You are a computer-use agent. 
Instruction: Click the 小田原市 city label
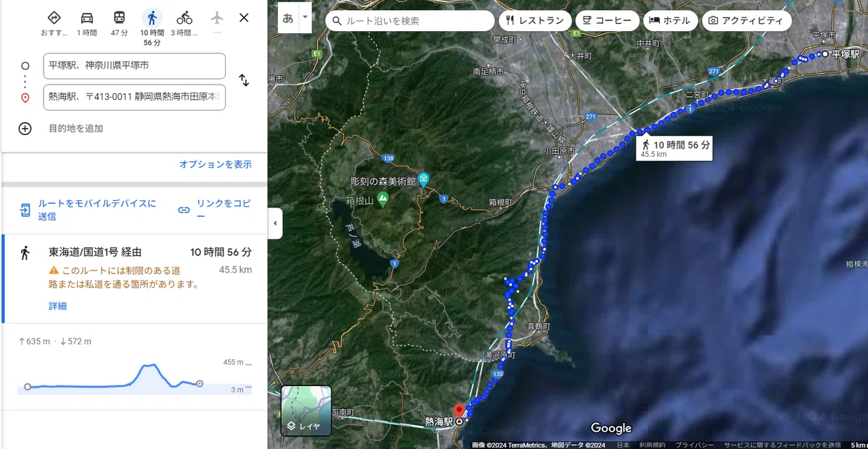pyautogui.click(x=561, y=151)
